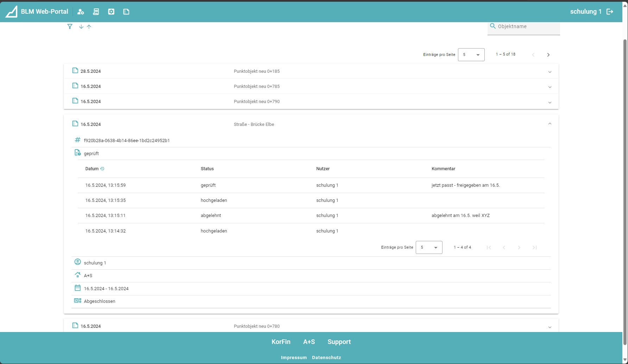
Task: Open user administration icon in header
Action: point(81,12)
